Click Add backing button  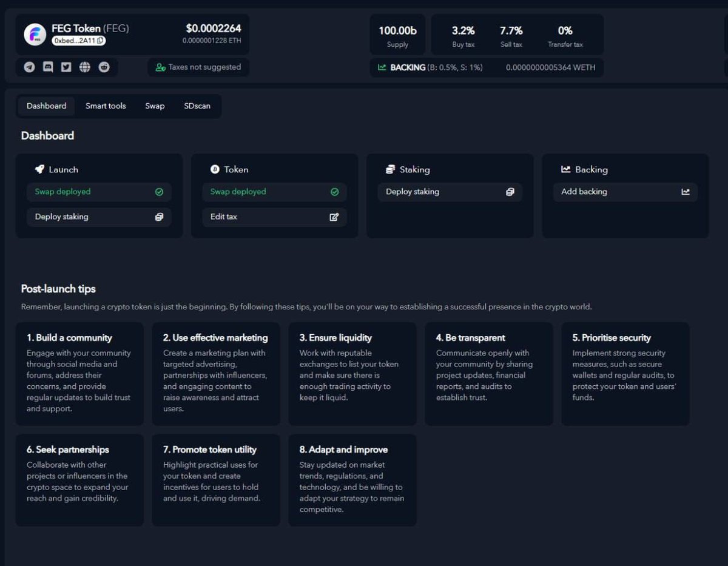coord(625,192)
